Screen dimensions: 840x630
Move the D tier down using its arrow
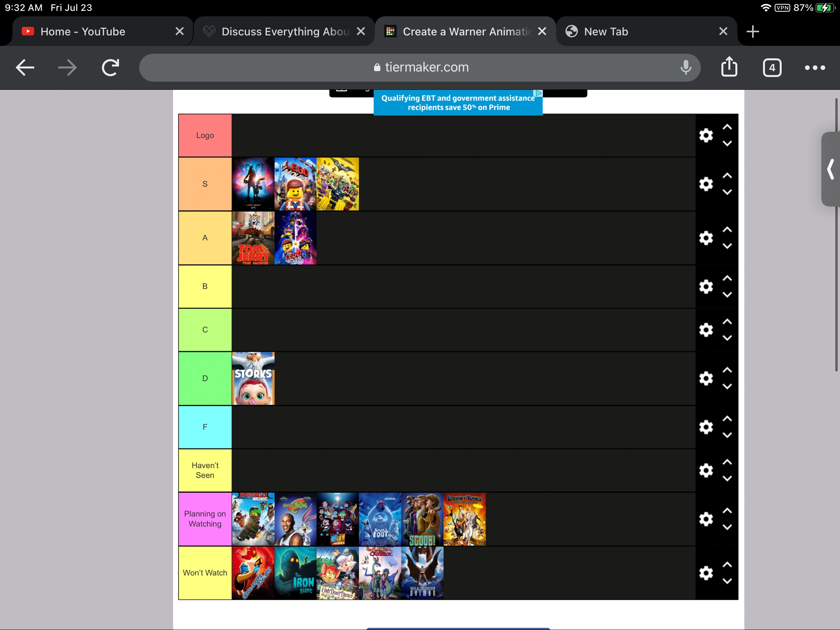pyautogui.click(x=727, y=386)
